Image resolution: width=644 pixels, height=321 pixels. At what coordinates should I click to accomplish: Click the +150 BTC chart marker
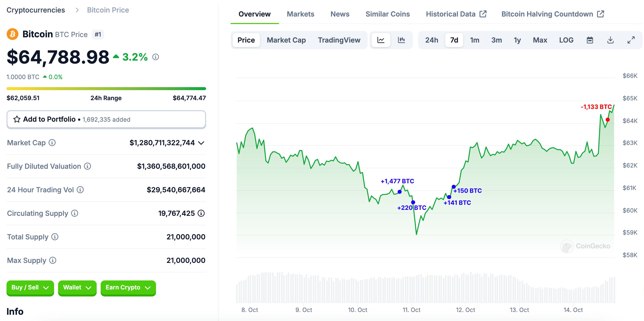(454, 187)
